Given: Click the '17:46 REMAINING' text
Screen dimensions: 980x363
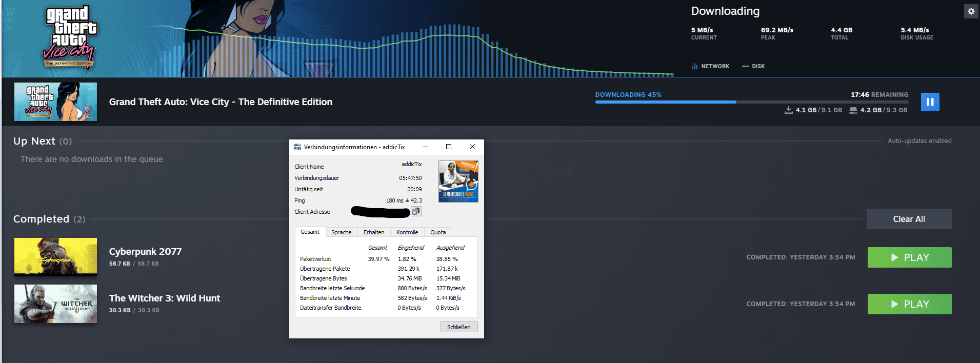Looking at the screenshot, I should (879, 95).
